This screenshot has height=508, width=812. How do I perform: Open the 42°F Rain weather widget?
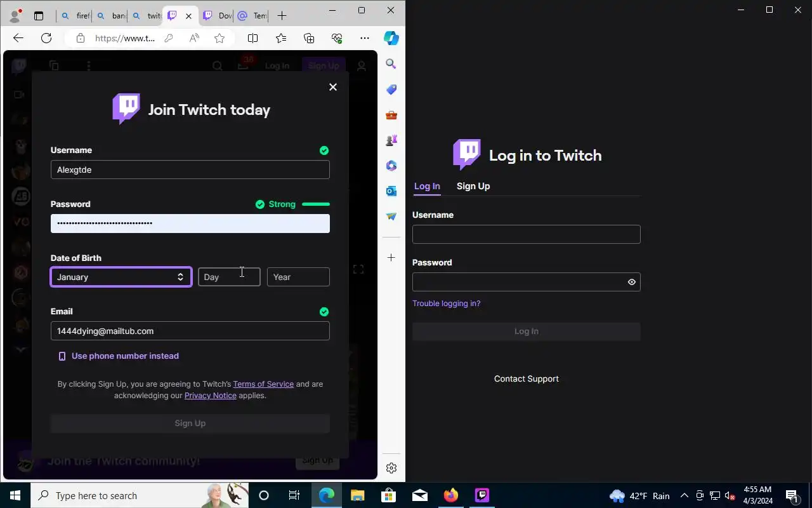[x=639, y=496]
